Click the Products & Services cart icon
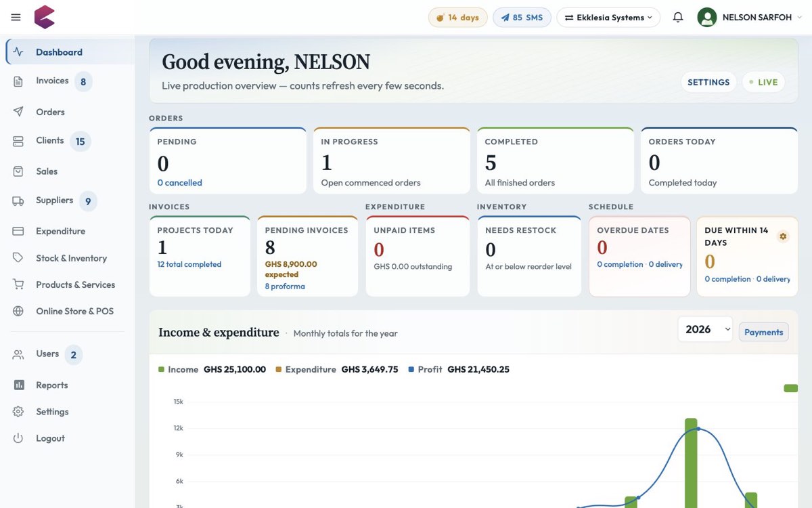The height and width of the screenshot is (508, 812). pos(18,284)
